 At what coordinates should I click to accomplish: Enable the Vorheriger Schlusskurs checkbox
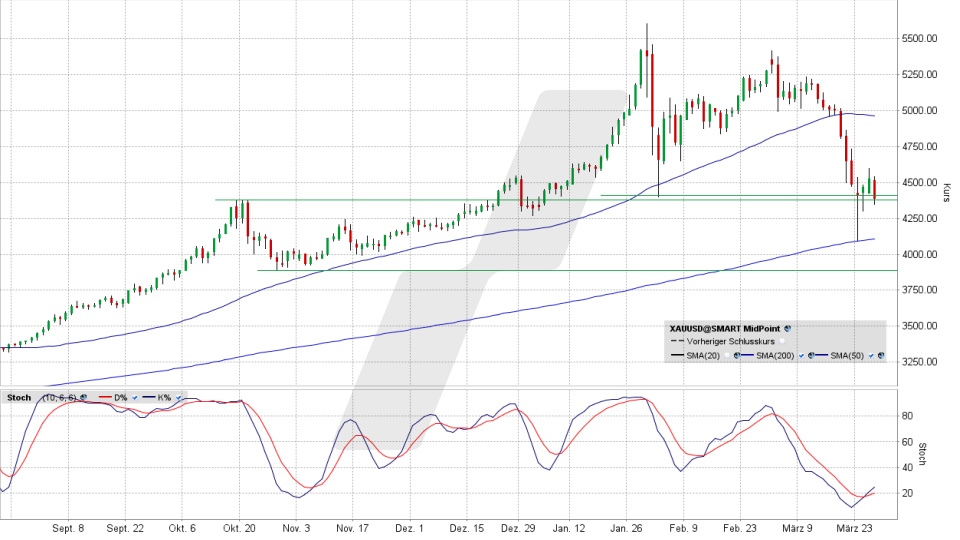pos(783,342)
